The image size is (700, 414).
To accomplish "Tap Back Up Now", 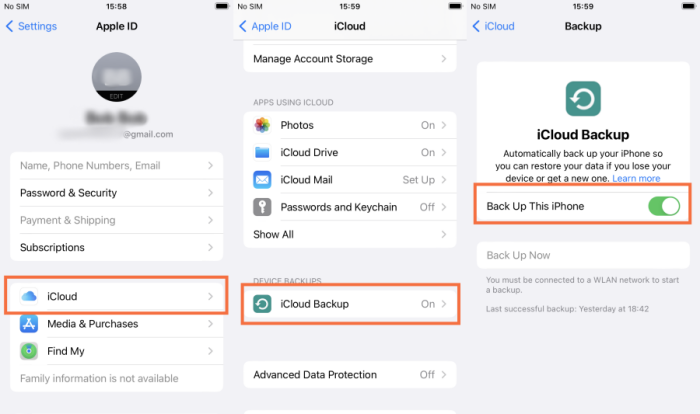I will (583, 255).
